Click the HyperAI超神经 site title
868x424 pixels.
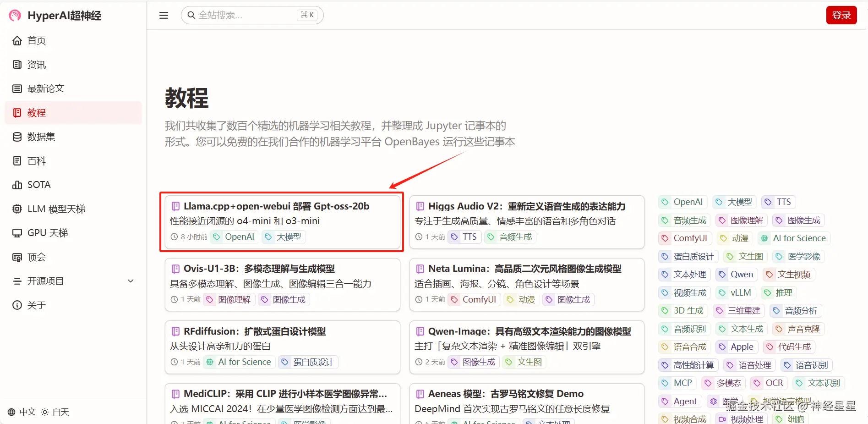(x=65, y=16)
